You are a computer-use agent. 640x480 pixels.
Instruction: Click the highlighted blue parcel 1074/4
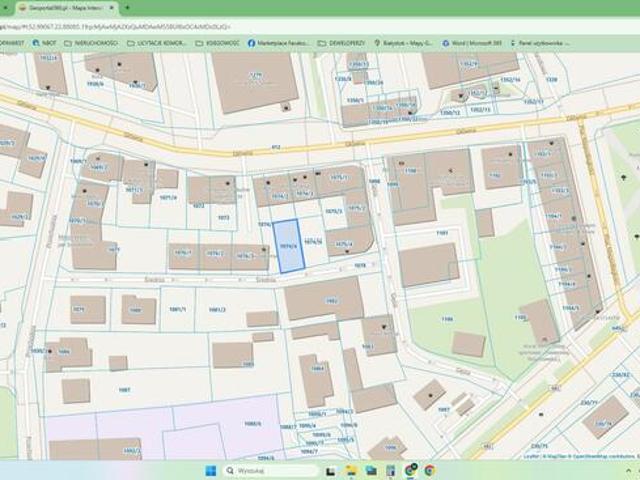287,246
